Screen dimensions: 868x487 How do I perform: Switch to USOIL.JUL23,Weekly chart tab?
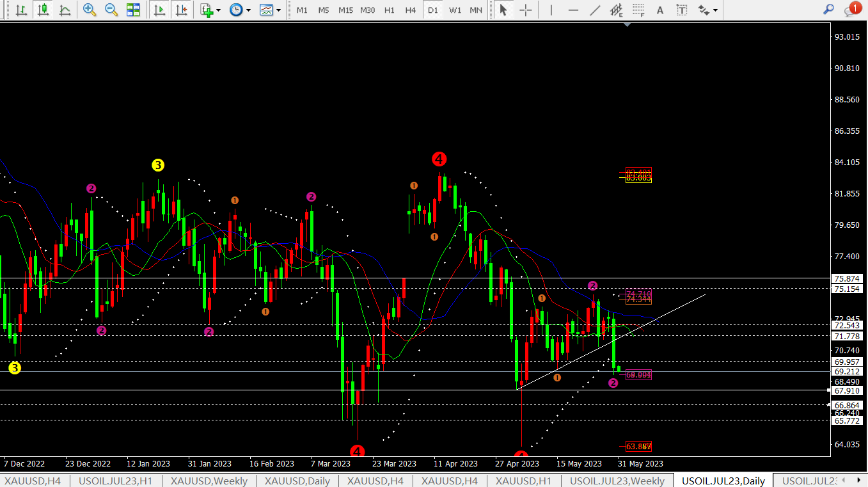tap(617, 481)
